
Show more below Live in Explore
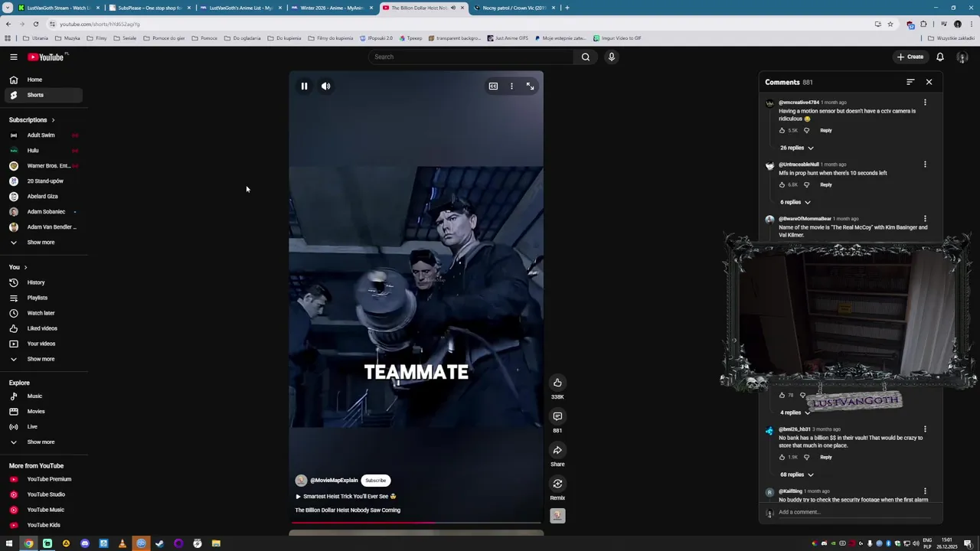coord(43,442)
